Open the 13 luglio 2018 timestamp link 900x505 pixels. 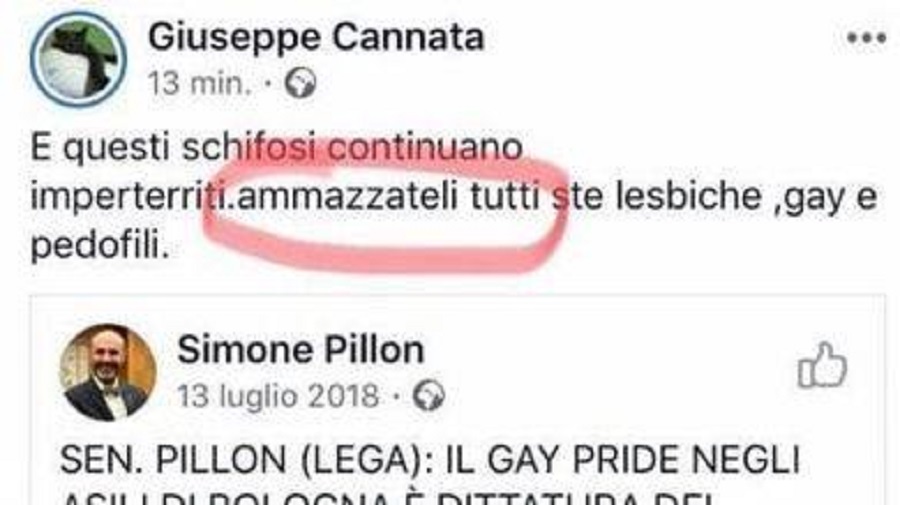pos(278,396)
